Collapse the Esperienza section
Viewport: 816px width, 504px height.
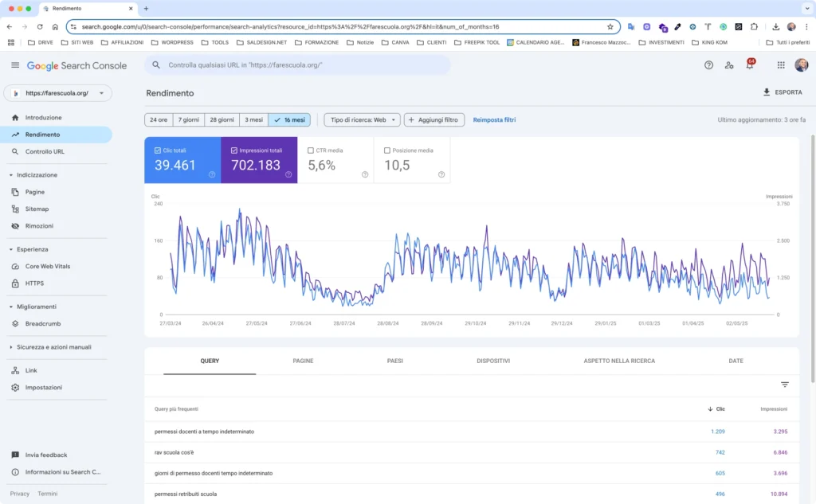click(x=11, y=250)
